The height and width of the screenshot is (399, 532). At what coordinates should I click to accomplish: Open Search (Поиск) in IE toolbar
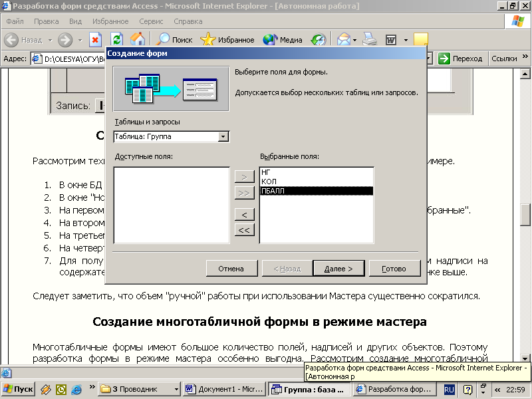coord(174,40)
